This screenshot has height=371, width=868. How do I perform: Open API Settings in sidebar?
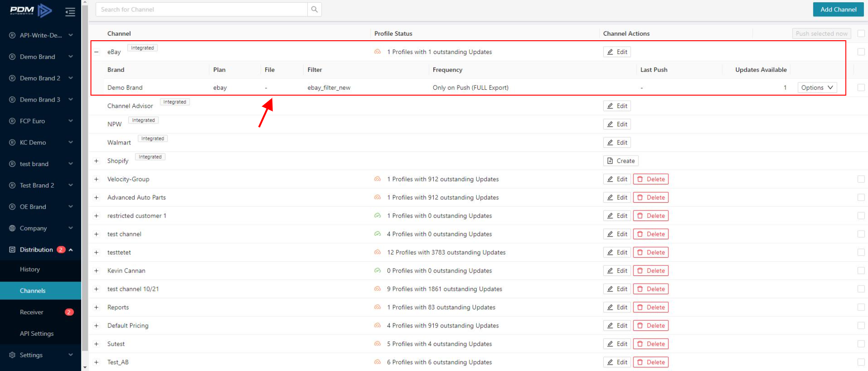point(41,333)
